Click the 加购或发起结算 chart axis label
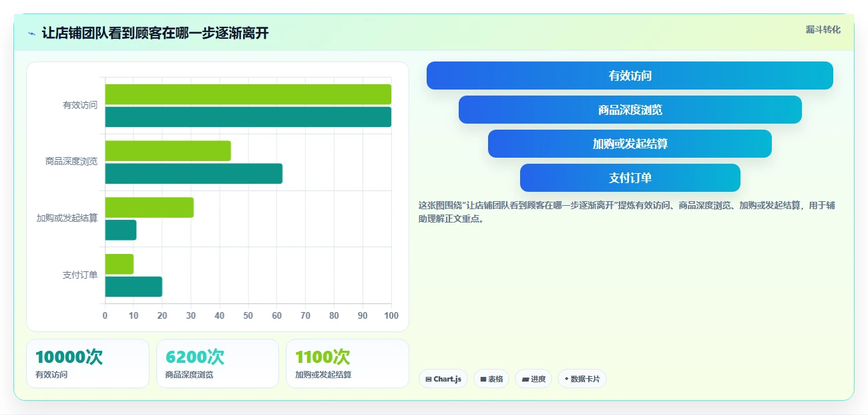The width and height of the screenshot is (868, 415). click(67, 218)
